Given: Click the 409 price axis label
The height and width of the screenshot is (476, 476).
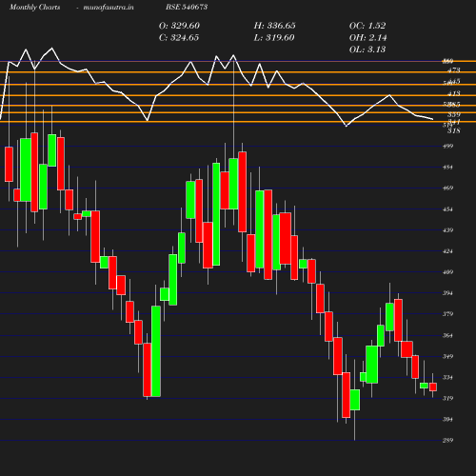Looking at the screenshot, I should pyautogui.click(x=447, y=272).
